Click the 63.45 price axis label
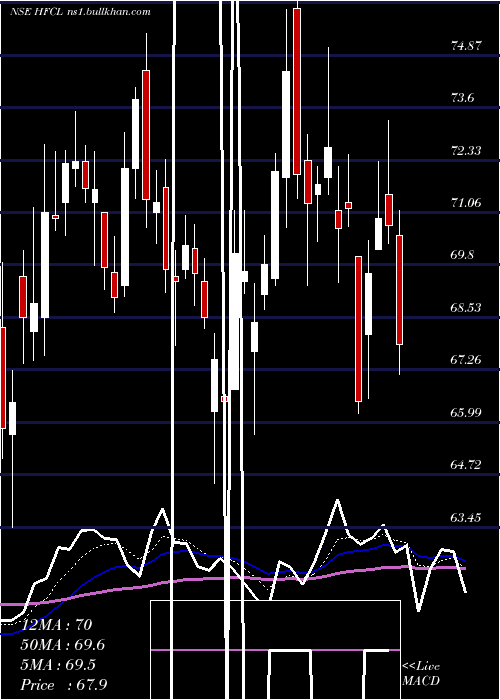500x700 pixels. [467, 517]
